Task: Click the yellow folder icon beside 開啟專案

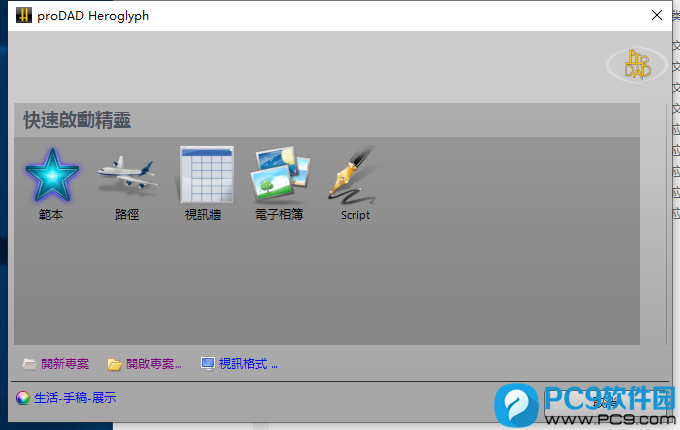Action: coord(114,364)
